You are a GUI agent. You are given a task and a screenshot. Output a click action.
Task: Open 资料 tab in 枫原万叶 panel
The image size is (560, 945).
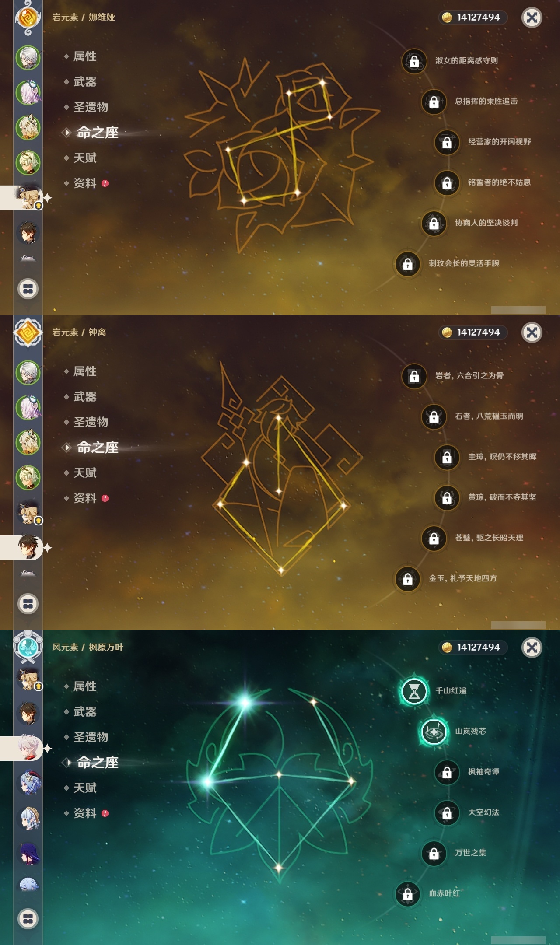85,813
